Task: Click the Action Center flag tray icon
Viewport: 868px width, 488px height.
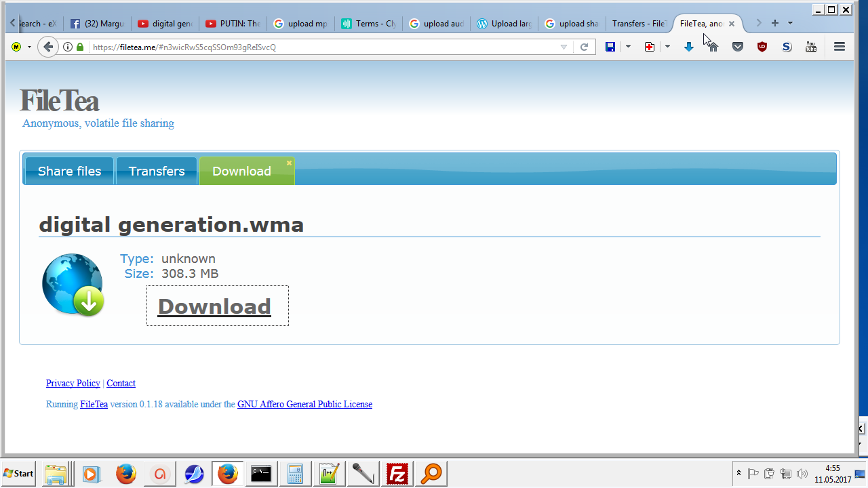Action: click(753, 474)
